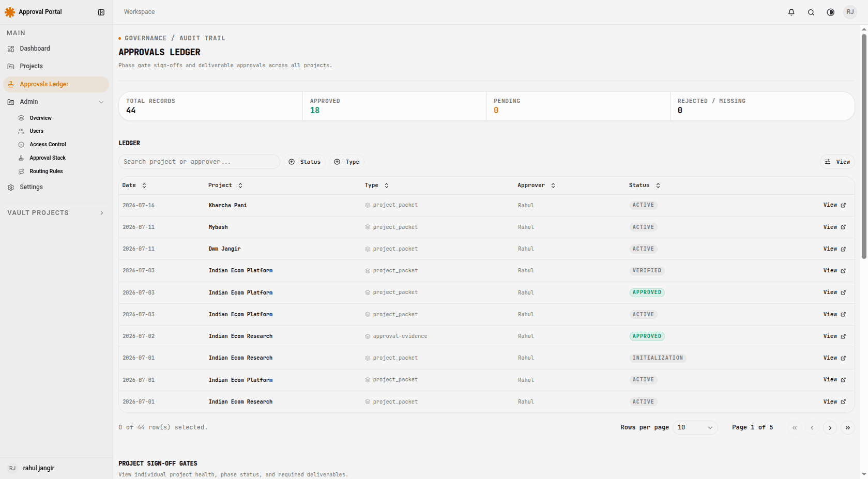Go to the previous page arrow
The height and width of the screenshot is (479, 868).
[812, 428]
